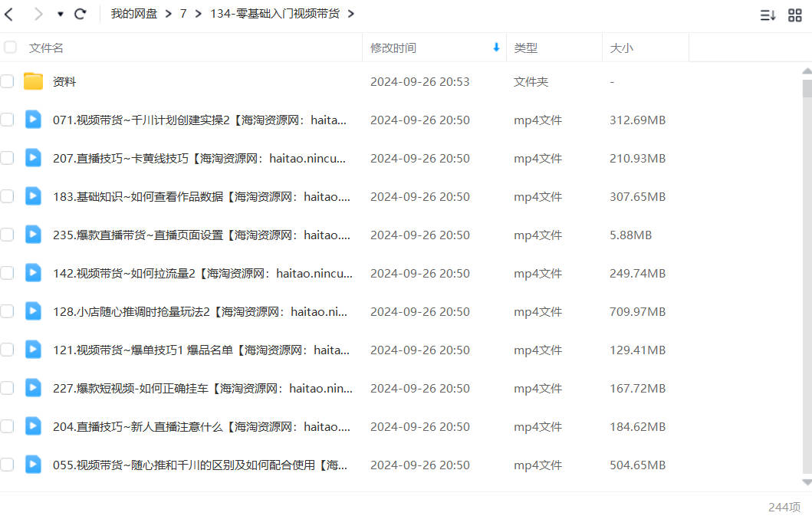
Task: Click video icon for 204.直播技巧 file
Action: point(33,426)
